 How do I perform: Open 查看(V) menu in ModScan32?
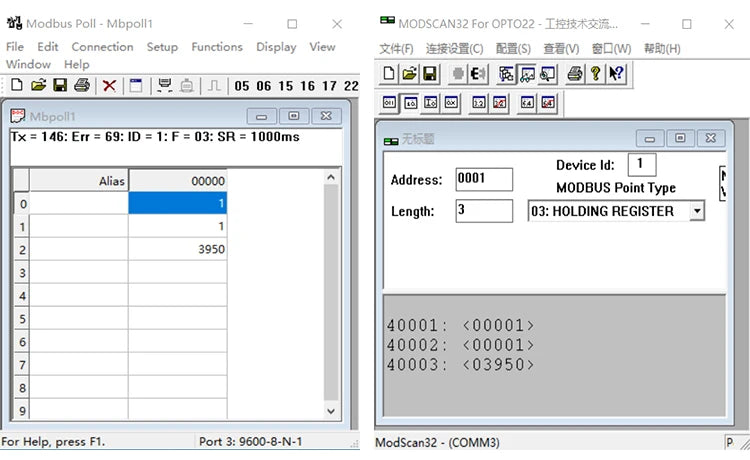coord(561,49)
